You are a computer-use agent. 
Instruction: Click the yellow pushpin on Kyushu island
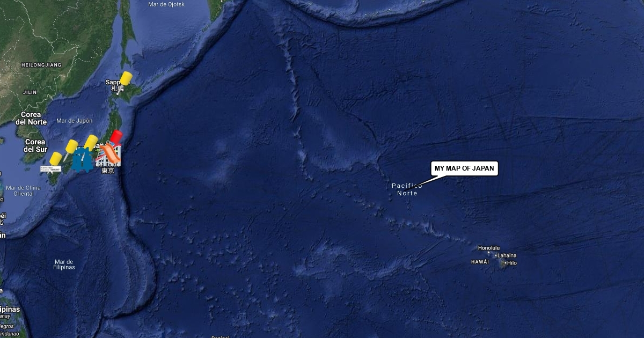55,160
